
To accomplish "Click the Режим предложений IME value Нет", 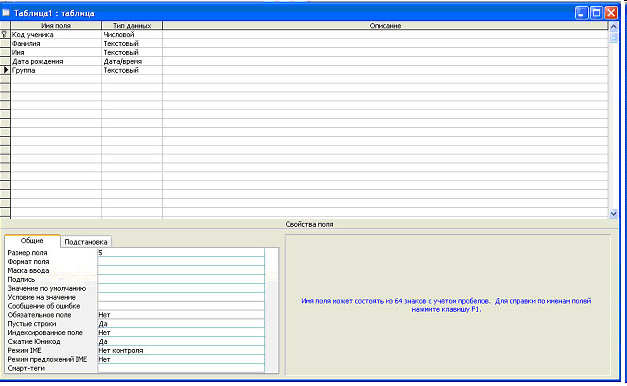I will pos(181,359).
